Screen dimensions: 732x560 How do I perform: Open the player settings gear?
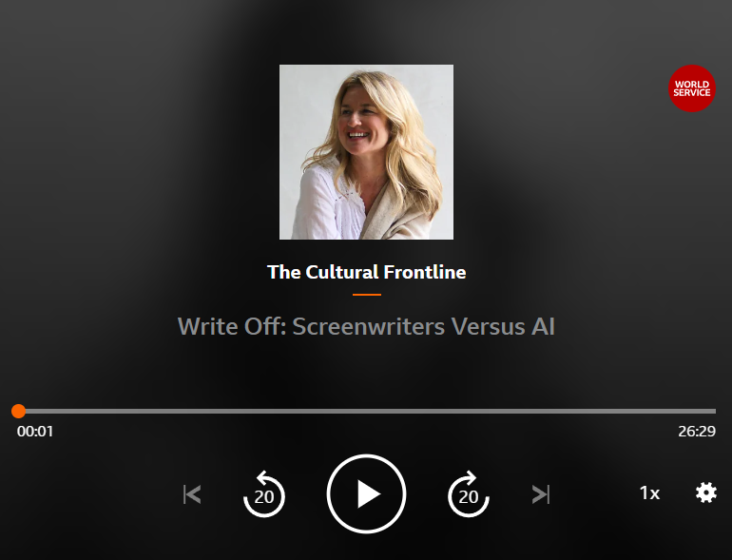tap(705, 492)
